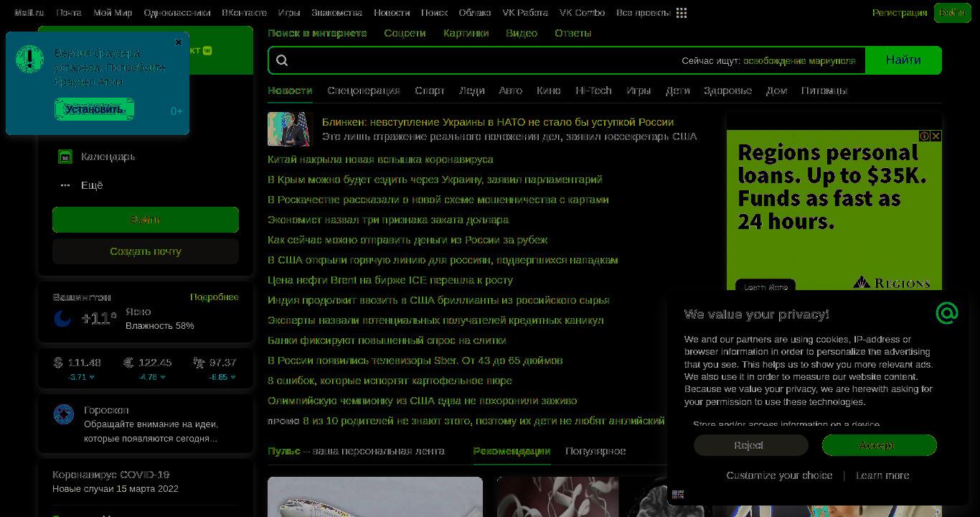The image size is (980, 517).
Task: Open the Ответы search category
Action: [x=573, y=33]
